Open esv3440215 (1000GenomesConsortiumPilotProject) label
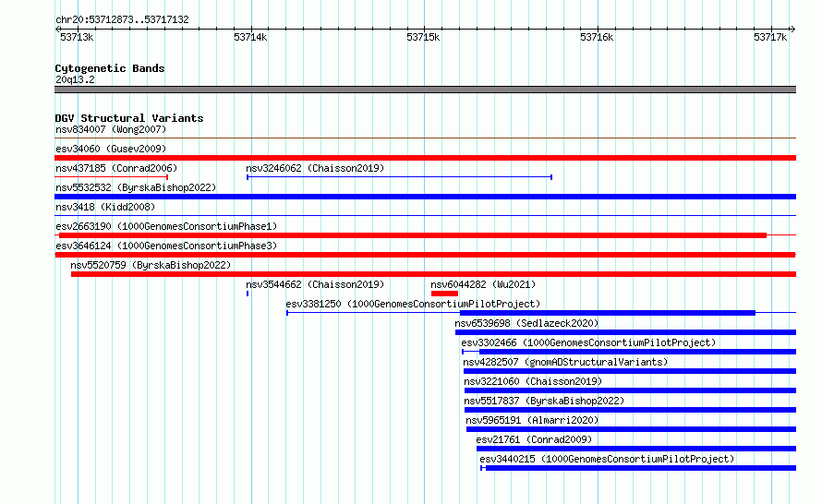822x504 pixels. 607,459
